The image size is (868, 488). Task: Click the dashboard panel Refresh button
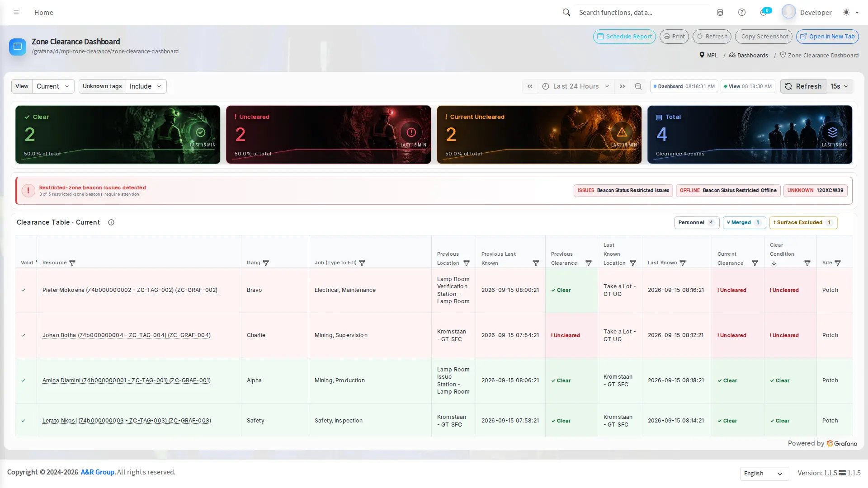pyautogui.click(x=803, y=86)
